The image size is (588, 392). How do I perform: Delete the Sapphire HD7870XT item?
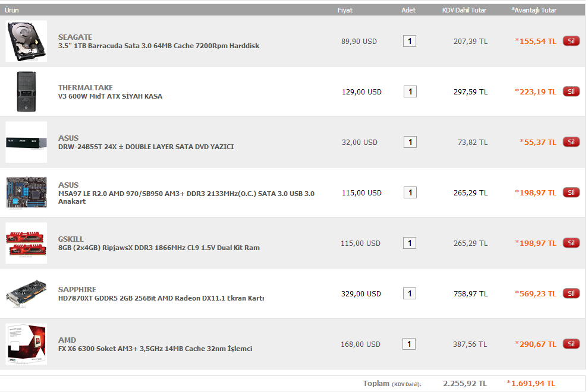tap(571, 293)
